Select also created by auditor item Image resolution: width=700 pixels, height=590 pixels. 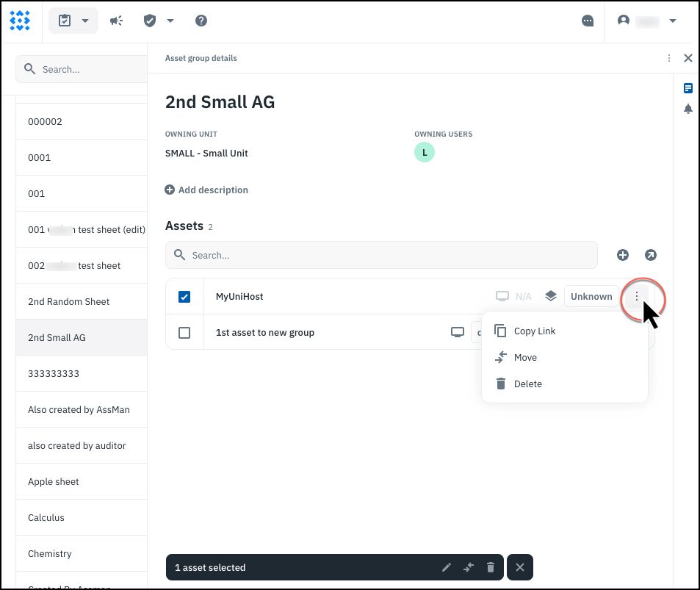tap(82, 445)
